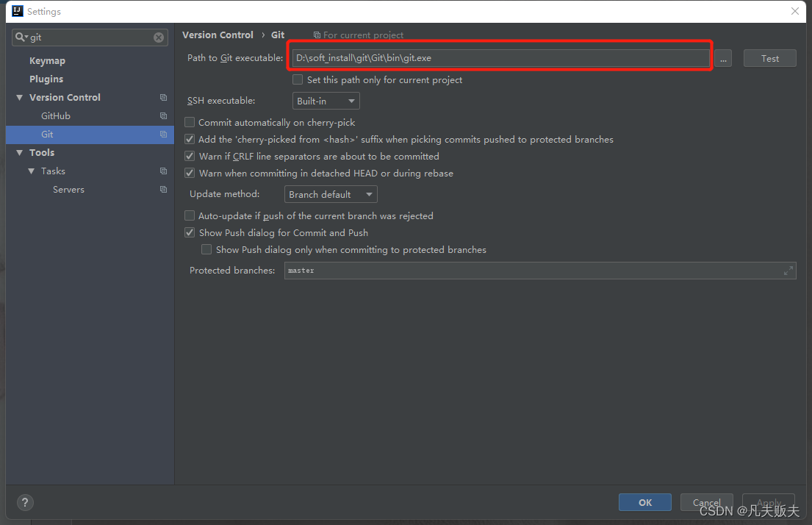This screenshot has height=525, width=812.
Task: Collapse the Tools tree node
Action: pyautogui.click(x=20, y=153)
